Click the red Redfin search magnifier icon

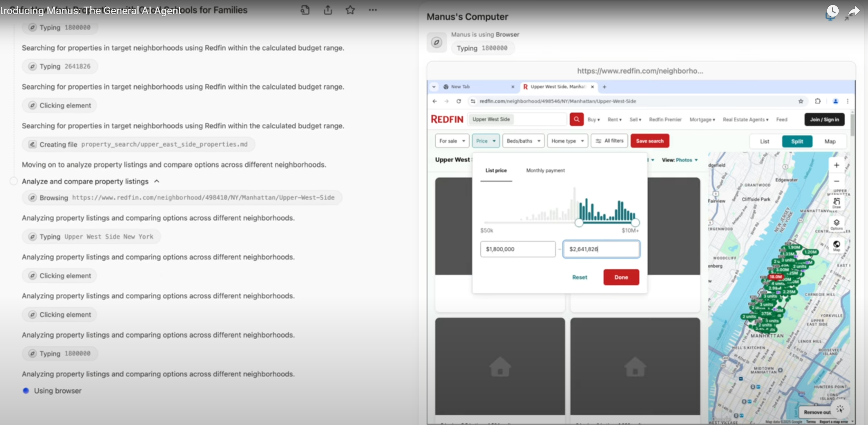click(x=576, y=119)
